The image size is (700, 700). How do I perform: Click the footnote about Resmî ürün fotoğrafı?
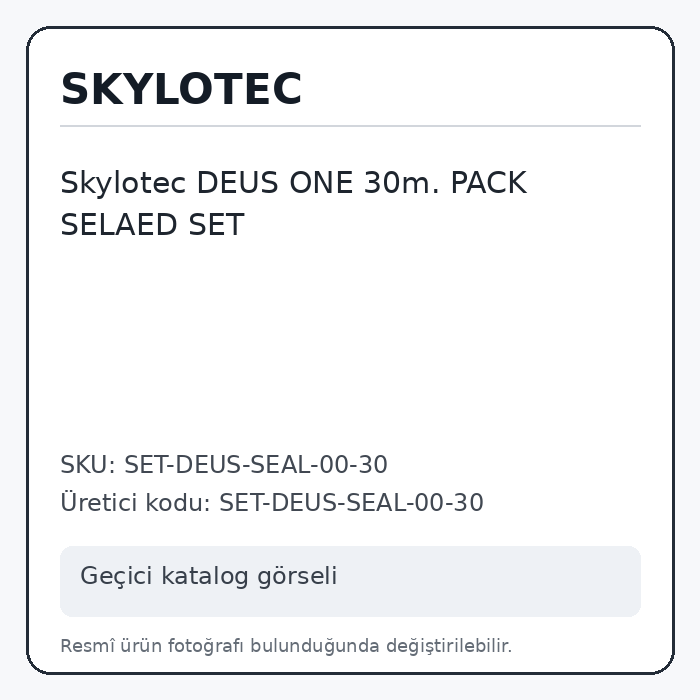[286, 646]
